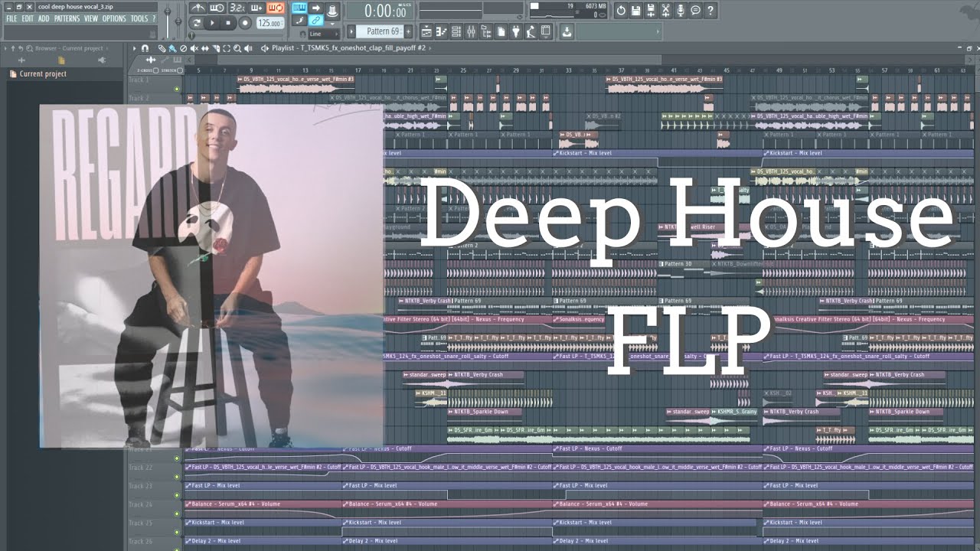Select the pencil draw tool
980x551 pixels.
coord(161,48)
